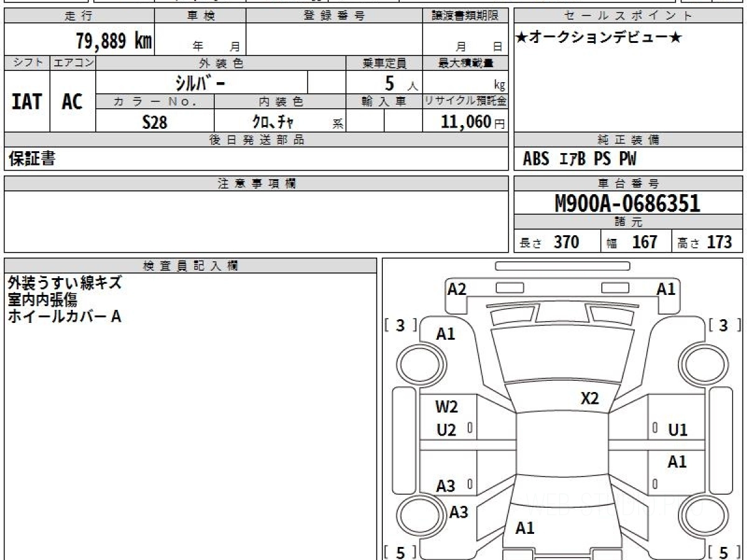Select the IAT shift value

[x=27, y=101]
